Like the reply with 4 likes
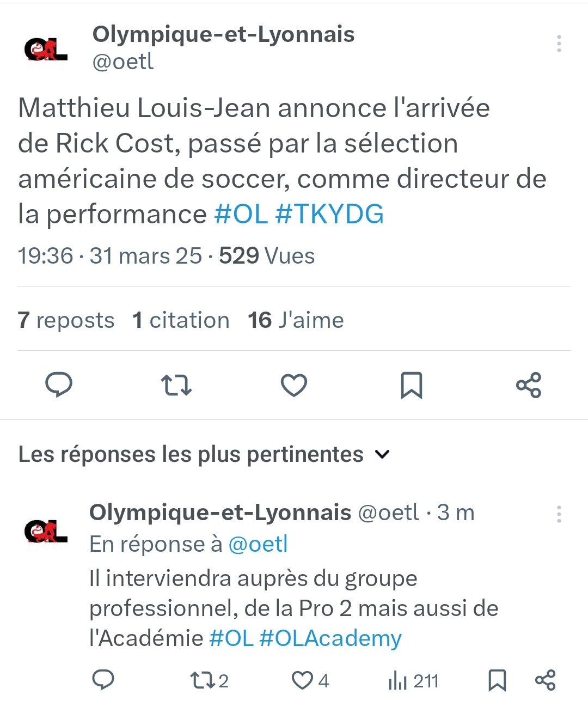 pyautogui.click(x=310, y=680)
